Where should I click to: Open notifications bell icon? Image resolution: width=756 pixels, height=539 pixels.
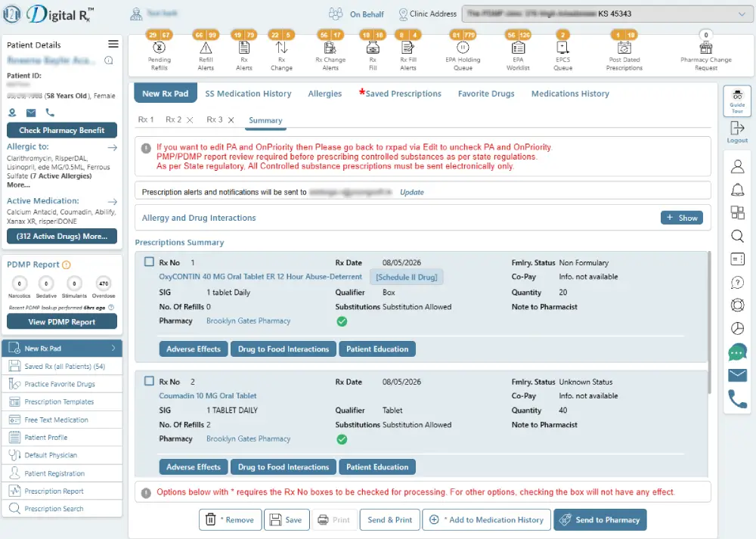tap(737, 190)
